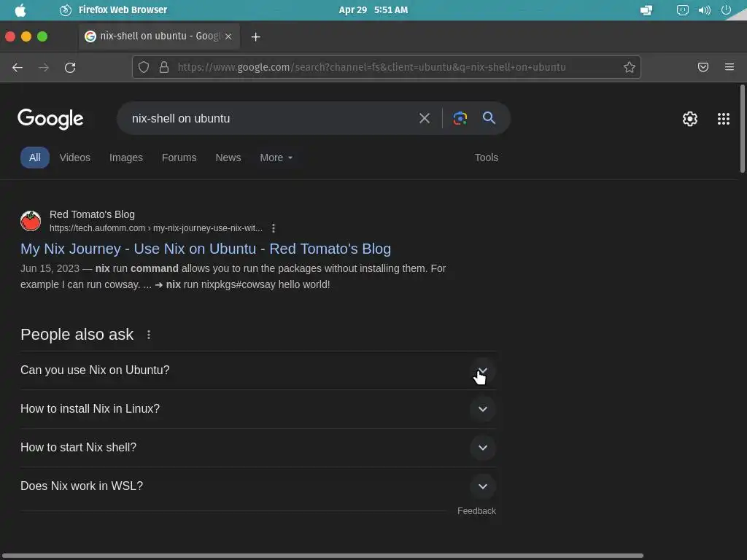
Task: Open the about-this-result dots beside URL
Action: coord(274,228)
